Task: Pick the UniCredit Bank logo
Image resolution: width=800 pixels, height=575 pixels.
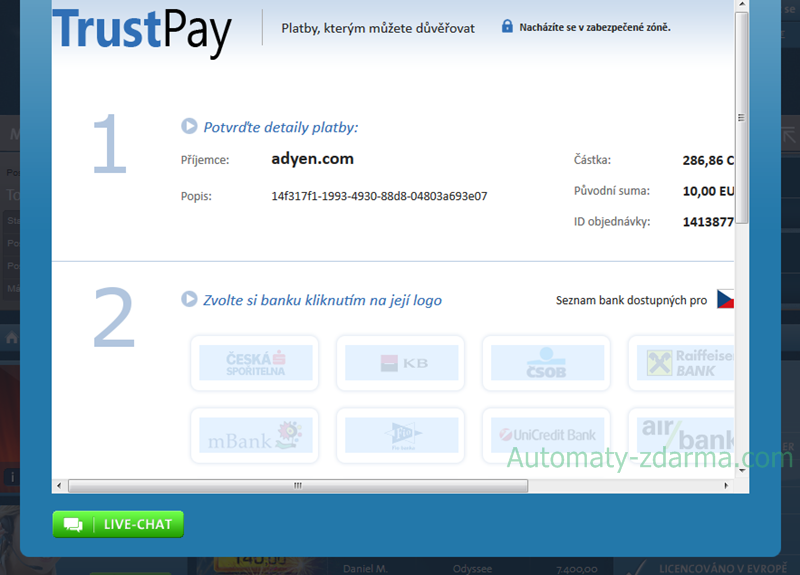Action: coord(547,435)
